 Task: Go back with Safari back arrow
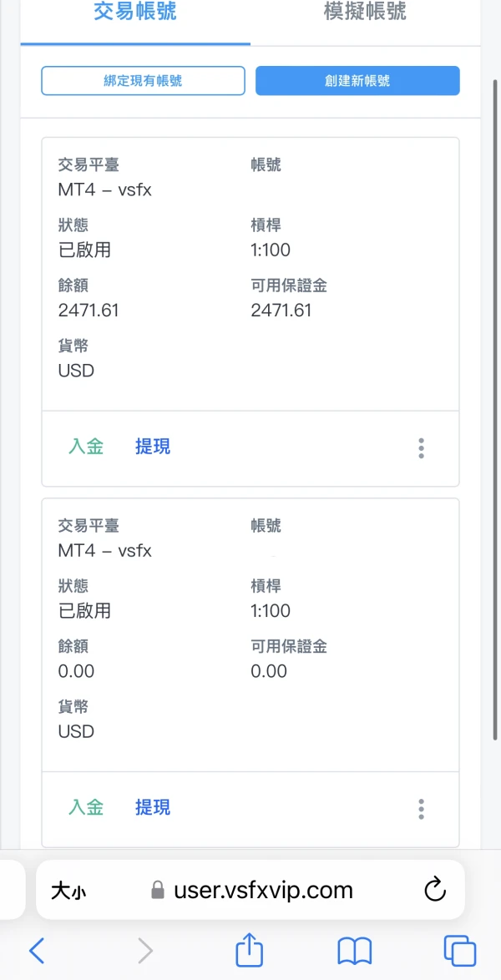tap(37, 951)
